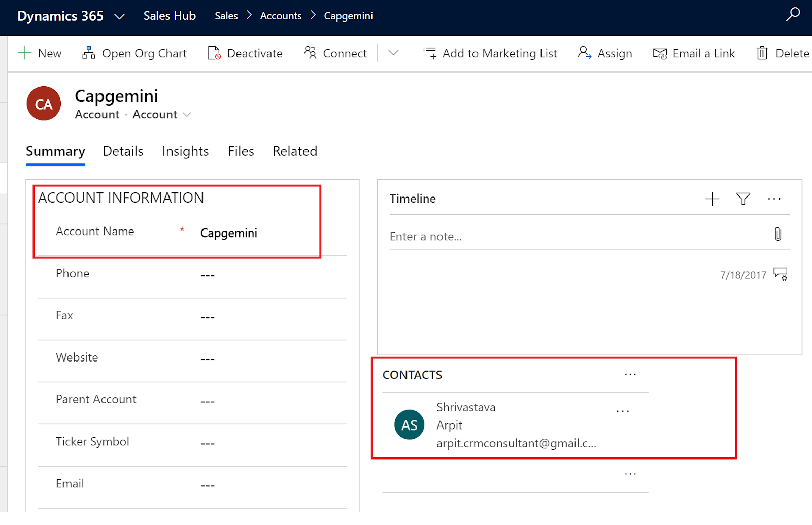Open Timeline more options ellipsis

click(x=774, y=199)
